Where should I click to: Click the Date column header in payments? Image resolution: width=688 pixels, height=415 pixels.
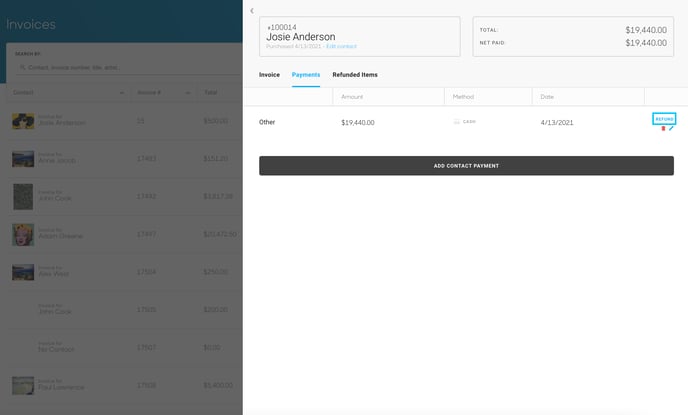547,97
